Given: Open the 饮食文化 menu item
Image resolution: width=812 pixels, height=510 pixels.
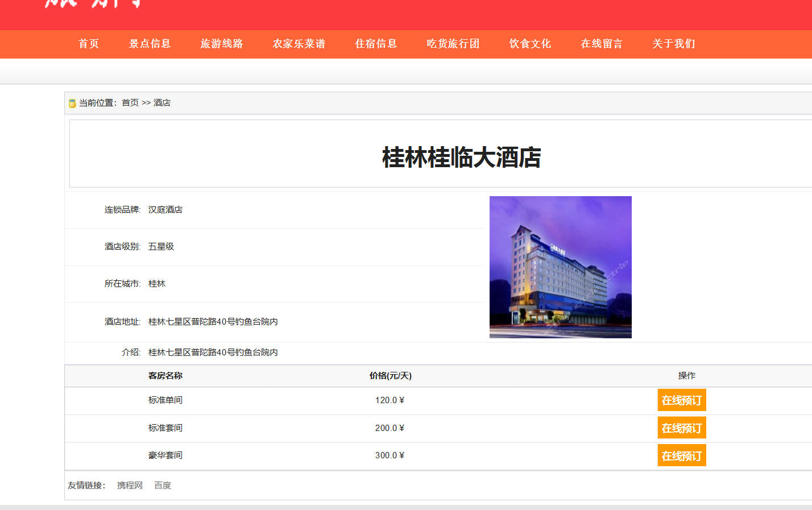Looking at the screenshot, I should tap(530, 44).
